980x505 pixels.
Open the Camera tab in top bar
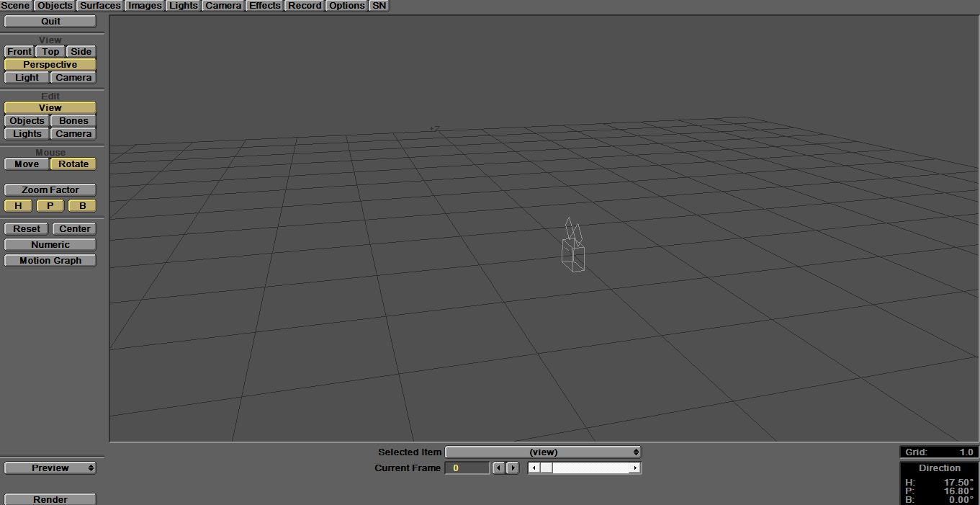coord(223,6)
